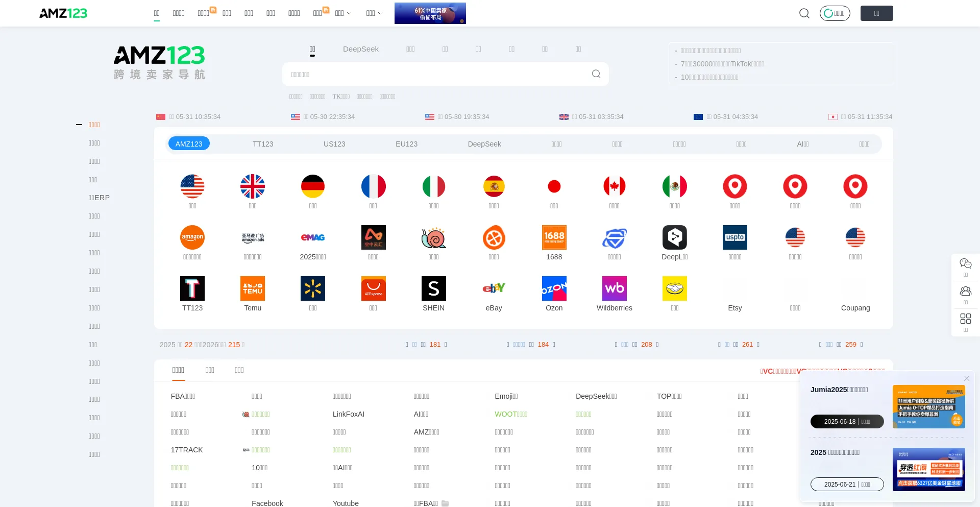Click the 1688 orange icon
Image resolution: width=980 pixels, height=507 pixels.
pos(554,237)
